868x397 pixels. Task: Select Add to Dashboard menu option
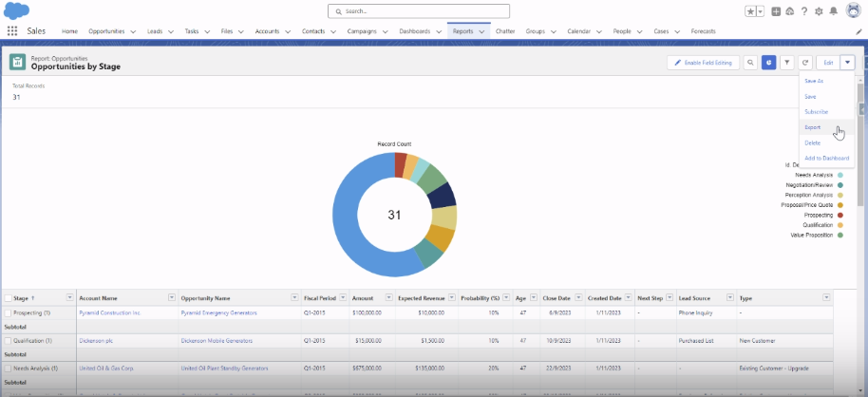826,159
